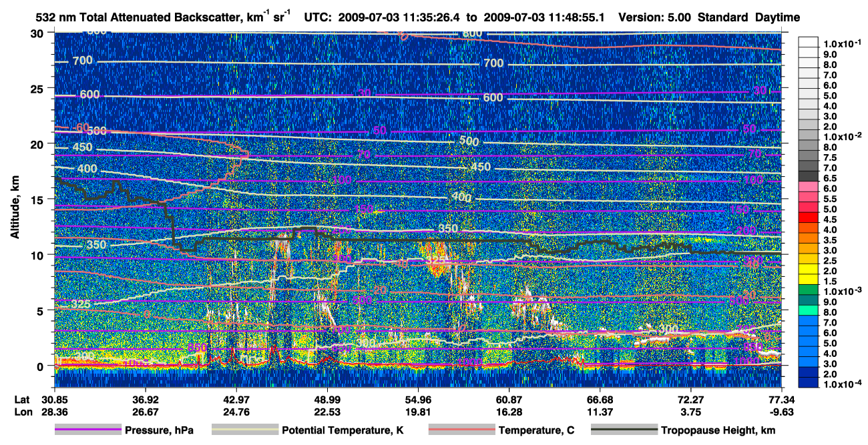Click longitude value 22.53

[328, 412]
